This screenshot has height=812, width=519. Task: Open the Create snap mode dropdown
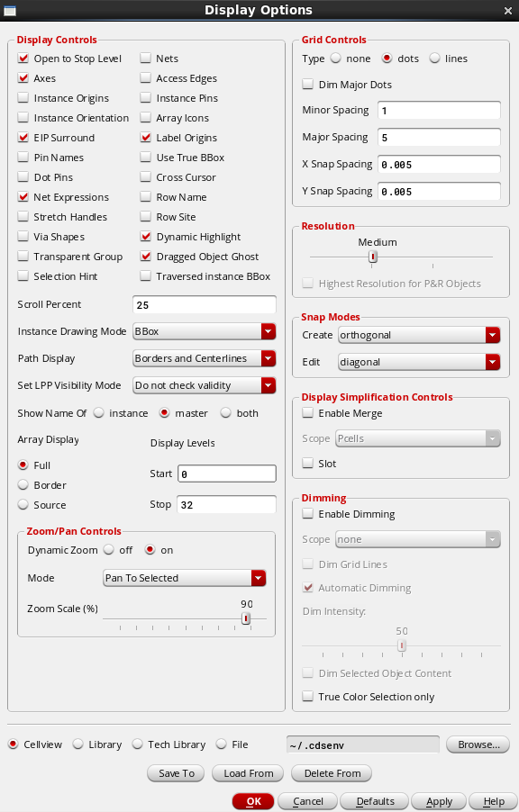pyautogui.click(x=419, y=335)
